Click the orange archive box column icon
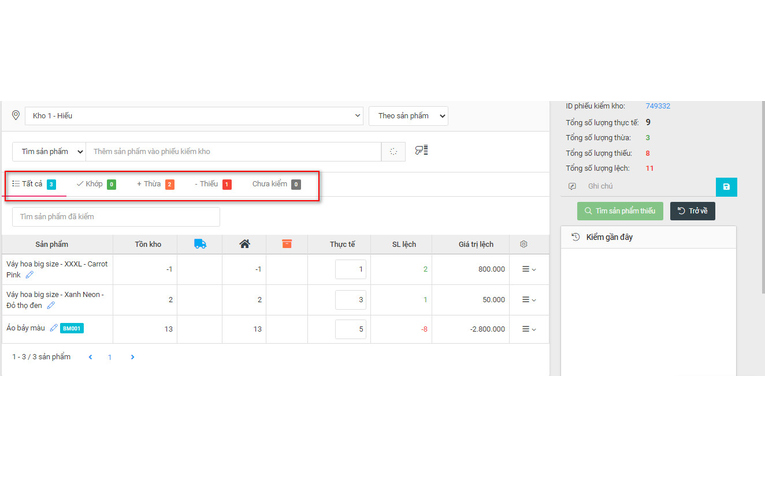The height and width of the screenshot is (478, 765). click(287, 244)
